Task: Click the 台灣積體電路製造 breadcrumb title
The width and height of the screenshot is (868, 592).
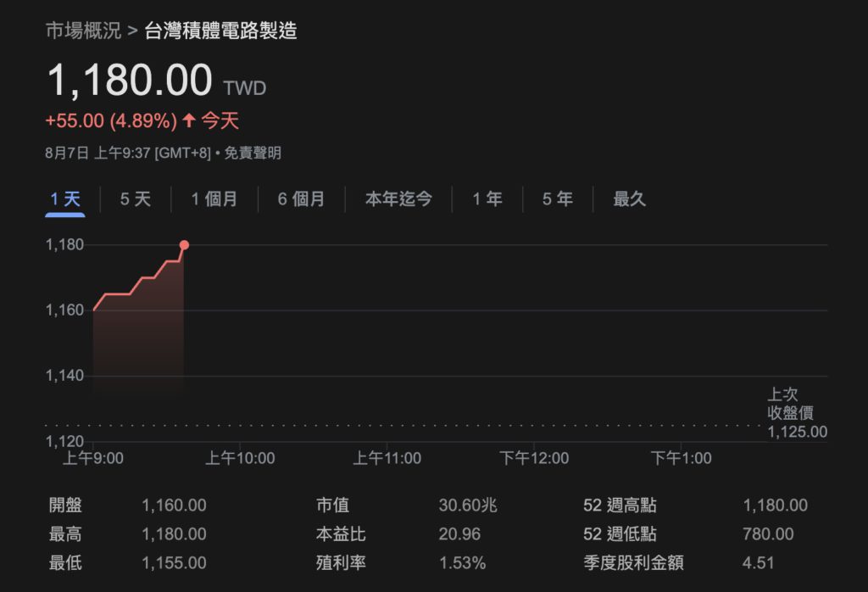Action: [x=220, y=32]
